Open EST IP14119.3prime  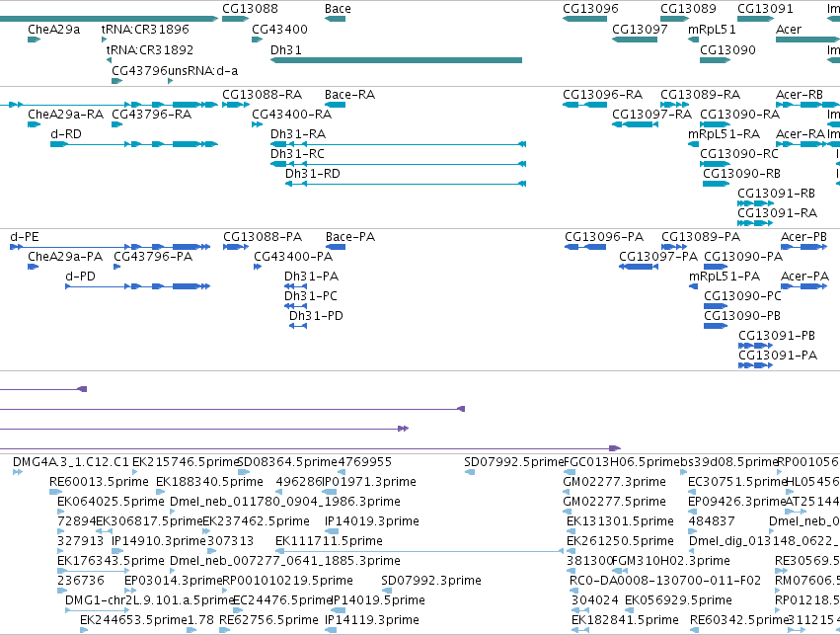pos(371,620)
